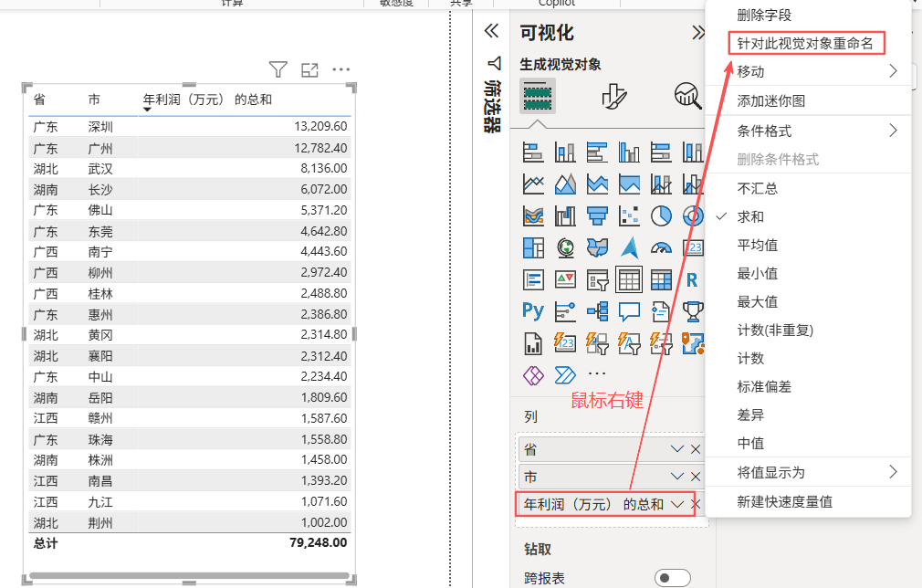Select the decomposition tree visual
This screenshot has height=588, width=922.
coord(597,311)
